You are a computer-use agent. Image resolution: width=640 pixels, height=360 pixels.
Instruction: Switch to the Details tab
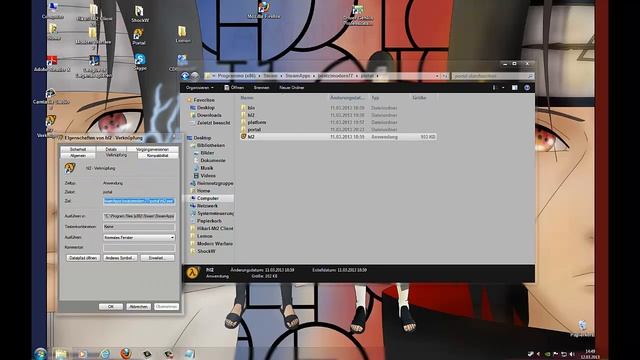tap(111, 149)
